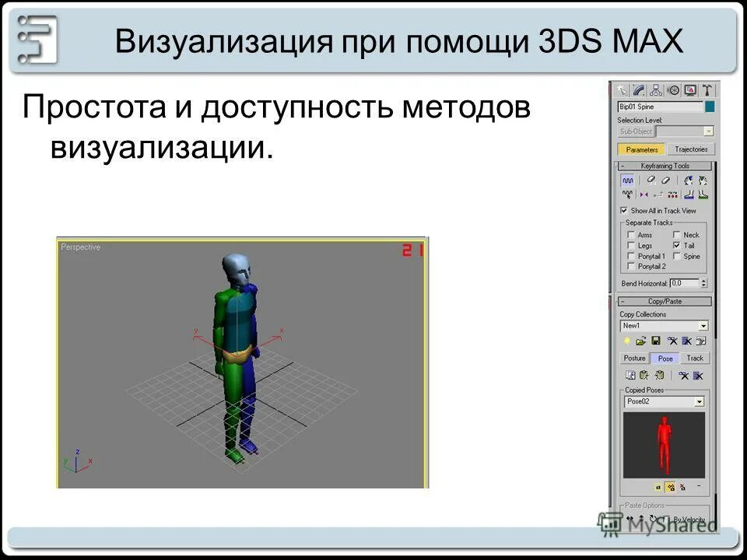Open the Display command panel tab

coord(690,90)
